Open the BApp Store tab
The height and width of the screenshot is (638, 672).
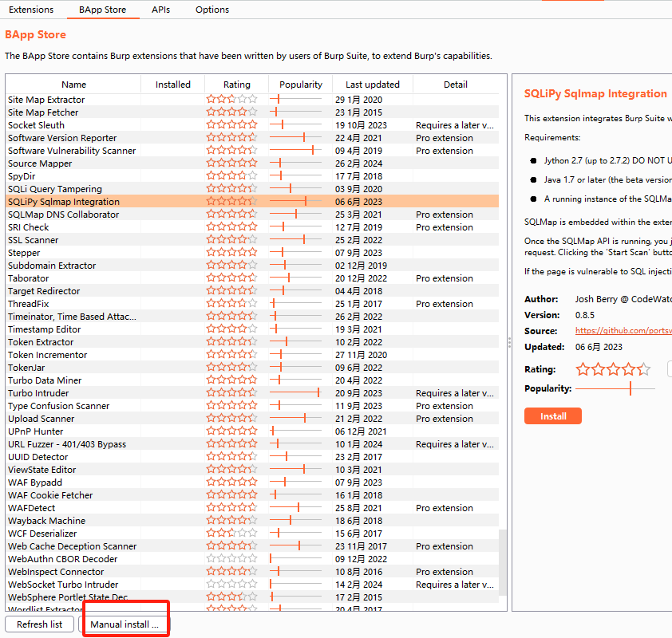102,10
